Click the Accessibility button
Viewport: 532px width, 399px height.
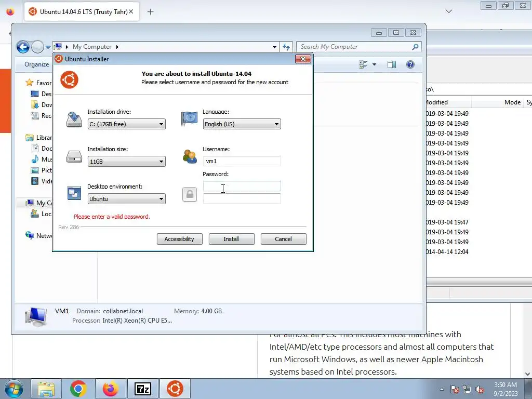pos(179,239)
